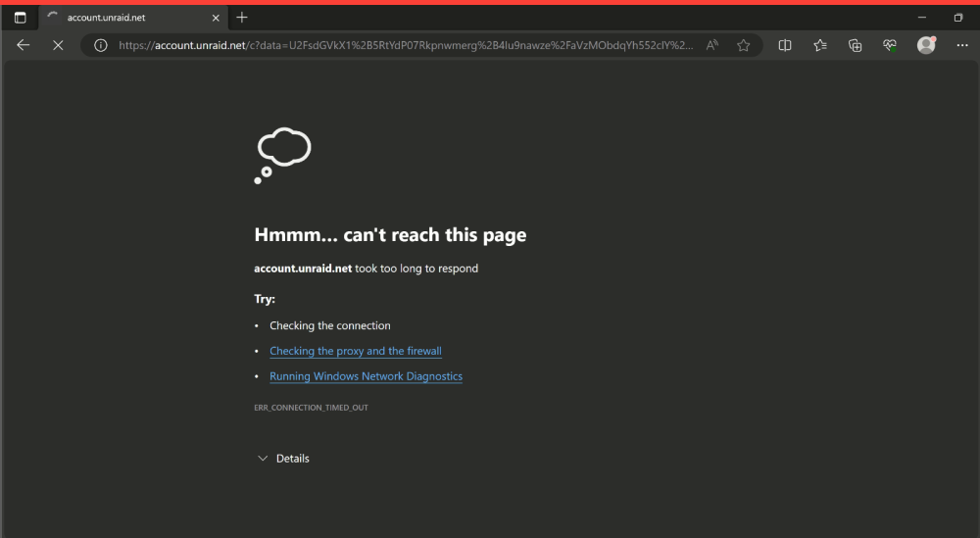The width and height of the screenshot is (980, 538).
Task: Open a new tab with plus button
Action: pos(242,18)
